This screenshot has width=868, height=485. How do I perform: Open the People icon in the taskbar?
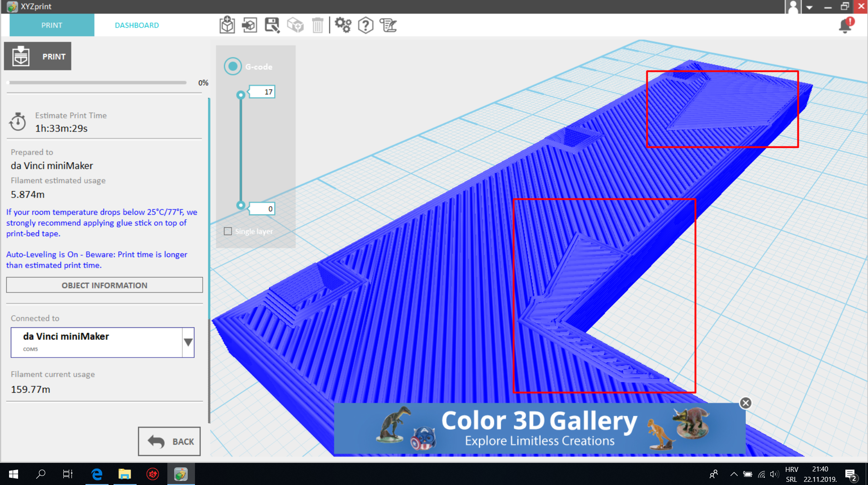pyautogui.click(x=714, y=474)
